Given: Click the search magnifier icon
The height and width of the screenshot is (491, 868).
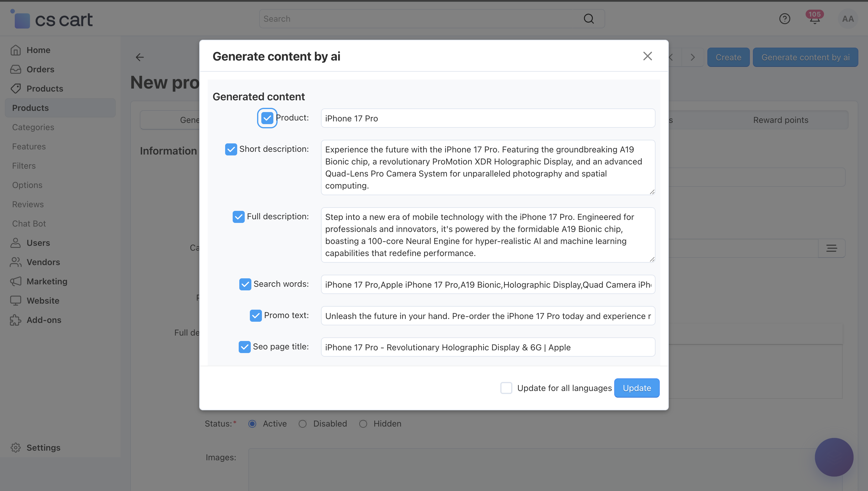Looking at the screenshot, I should (x=589, y=19).
